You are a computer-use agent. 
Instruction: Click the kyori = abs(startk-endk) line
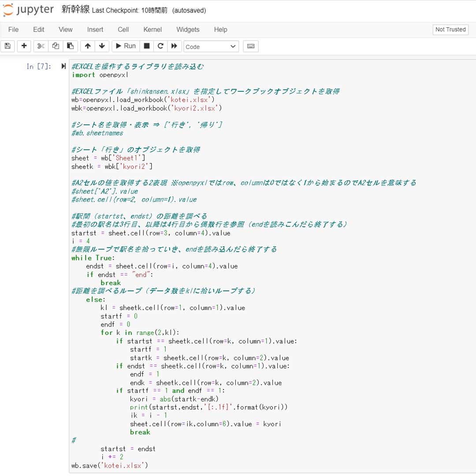click(x=174, y=399)
